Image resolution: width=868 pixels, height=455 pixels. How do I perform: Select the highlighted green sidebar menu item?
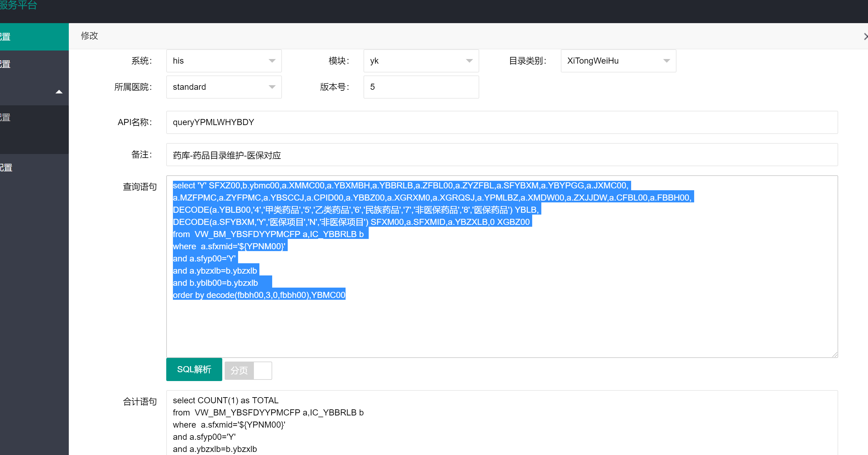(x=34, y=37)
